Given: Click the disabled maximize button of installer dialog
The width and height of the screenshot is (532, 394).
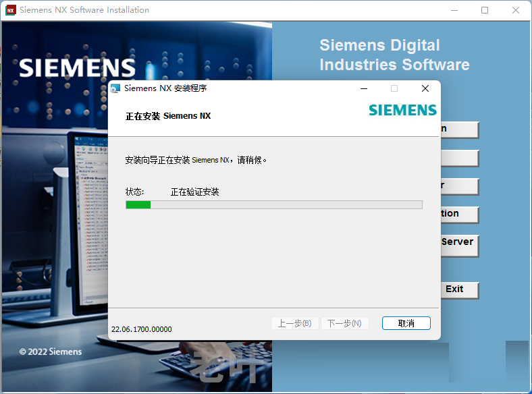Looking at the screenshot, I should point(394,88).
